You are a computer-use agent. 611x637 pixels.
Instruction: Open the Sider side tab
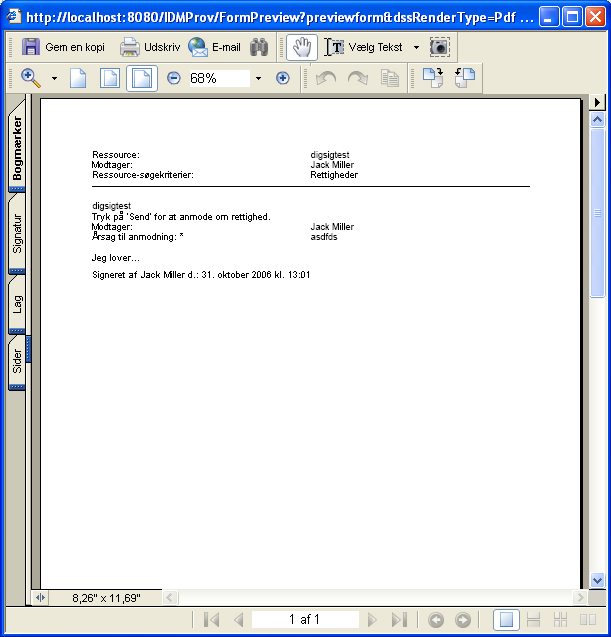(x=17, y=361)
